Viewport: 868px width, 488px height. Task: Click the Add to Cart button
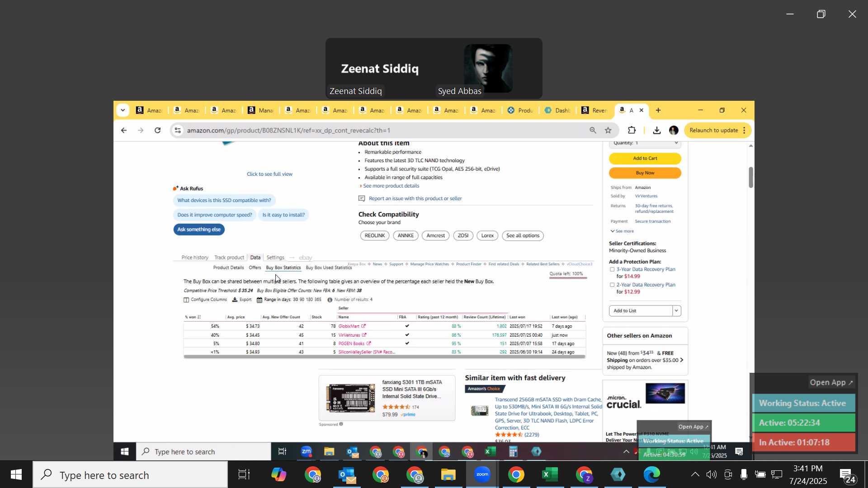[645, 159]
